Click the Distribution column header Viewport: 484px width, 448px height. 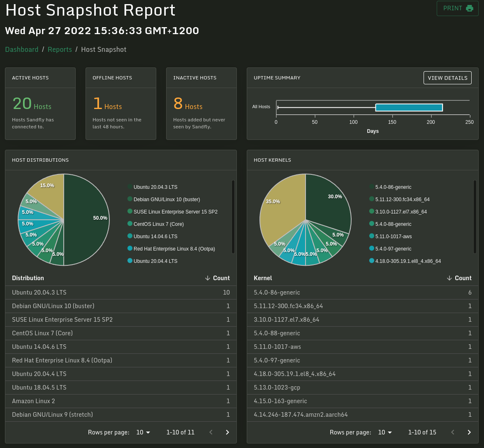point(28,278)
